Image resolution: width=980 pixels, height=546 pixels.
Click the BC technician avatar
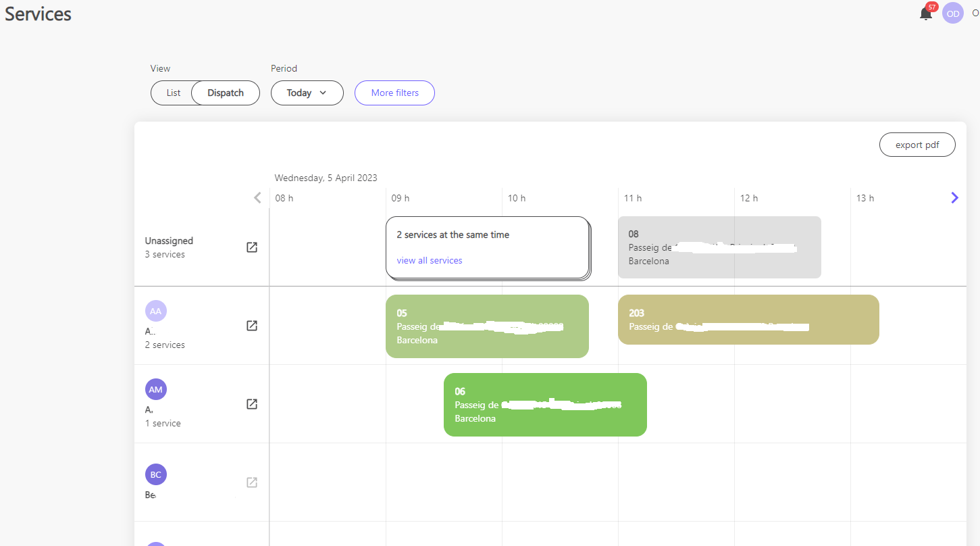coord(156,474)
